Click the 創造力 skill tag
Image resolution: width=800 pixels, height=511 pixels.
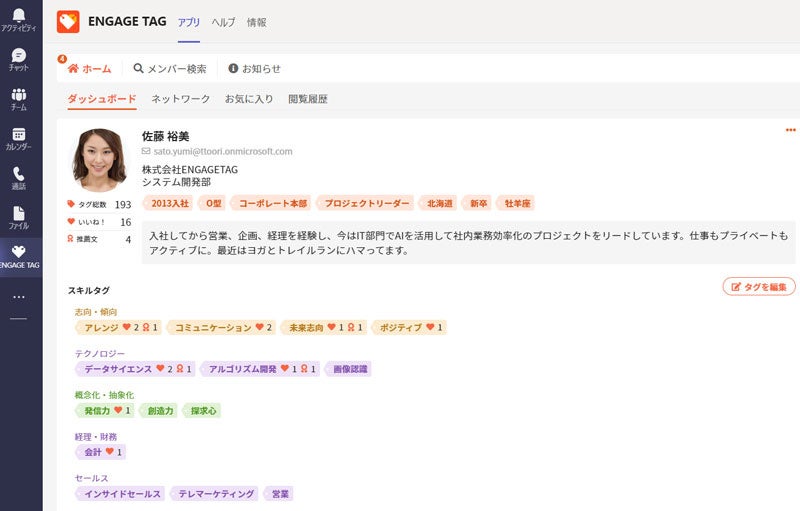click(x=159, y=410)
